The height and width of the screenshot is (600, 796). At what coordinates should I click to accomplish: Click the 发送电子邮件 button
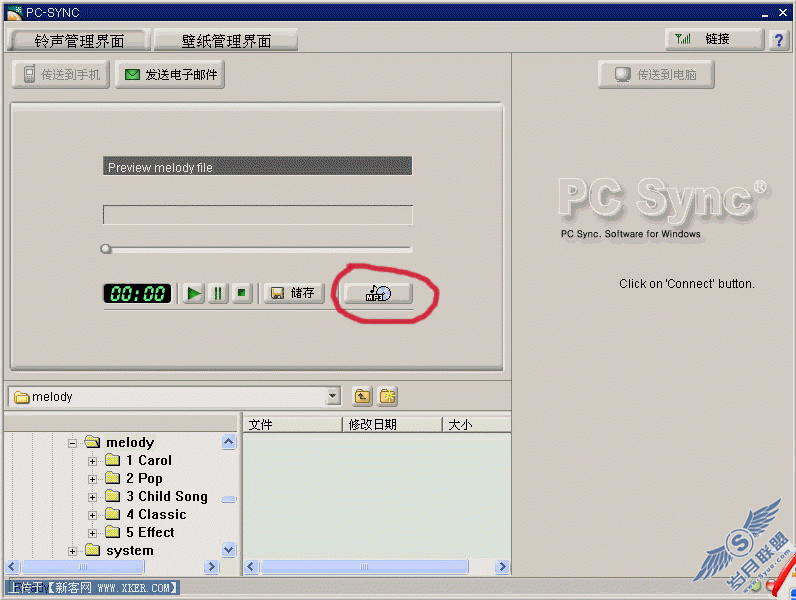(170, 75)
